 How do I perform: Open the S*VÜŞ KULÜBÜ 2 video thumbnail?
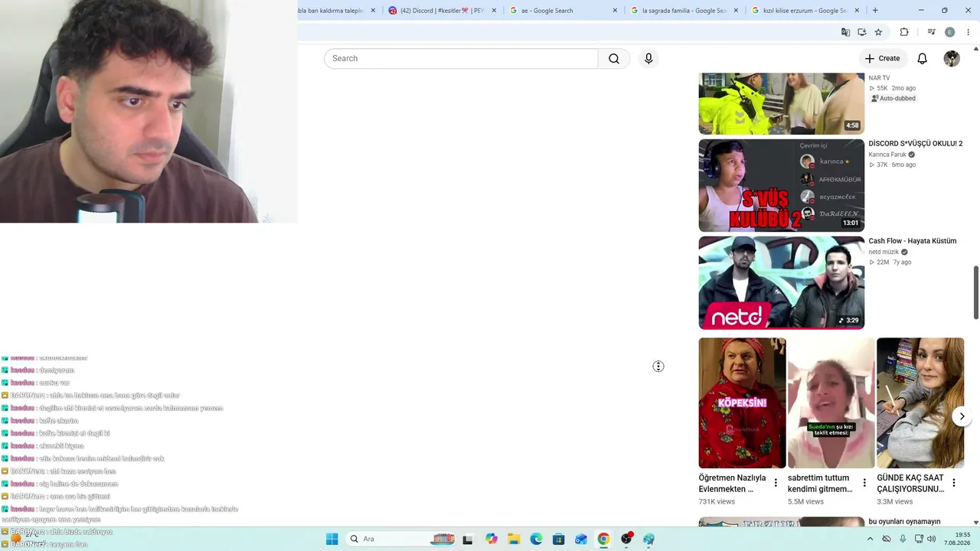782,185
